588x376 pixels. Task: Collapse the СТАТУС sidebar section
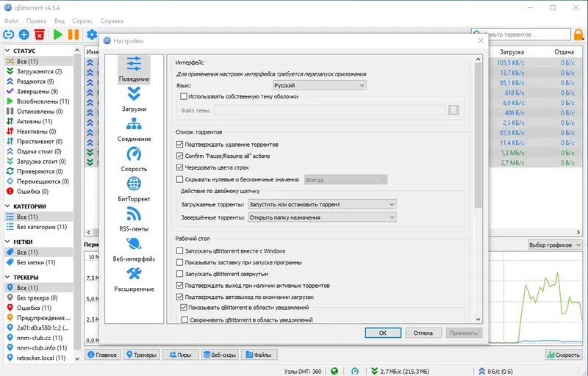point(7,50)
